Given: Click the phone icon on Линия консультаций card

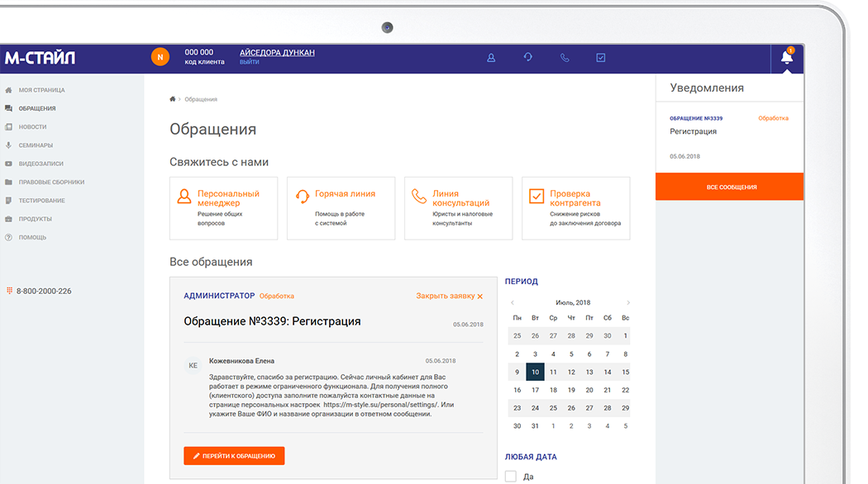Looking at the screenshot, I should [x=419, y=196].
